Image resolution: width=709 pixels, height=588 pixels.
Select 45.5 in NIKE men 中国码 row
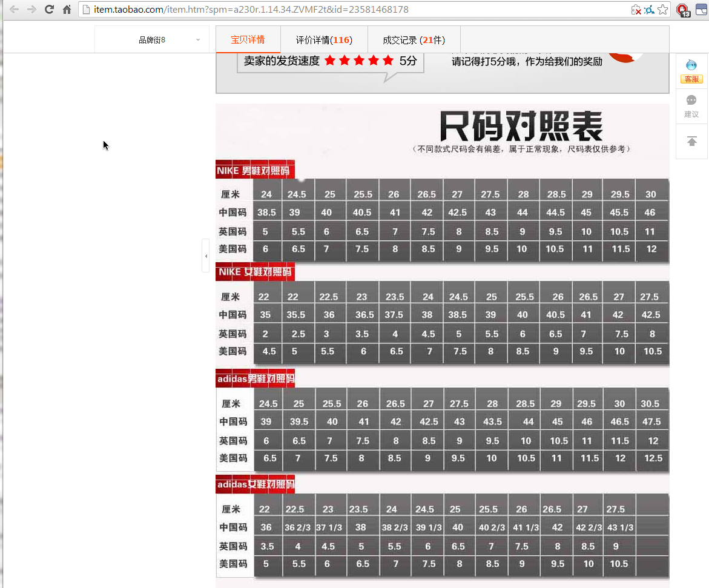click(x=619, y=212)
